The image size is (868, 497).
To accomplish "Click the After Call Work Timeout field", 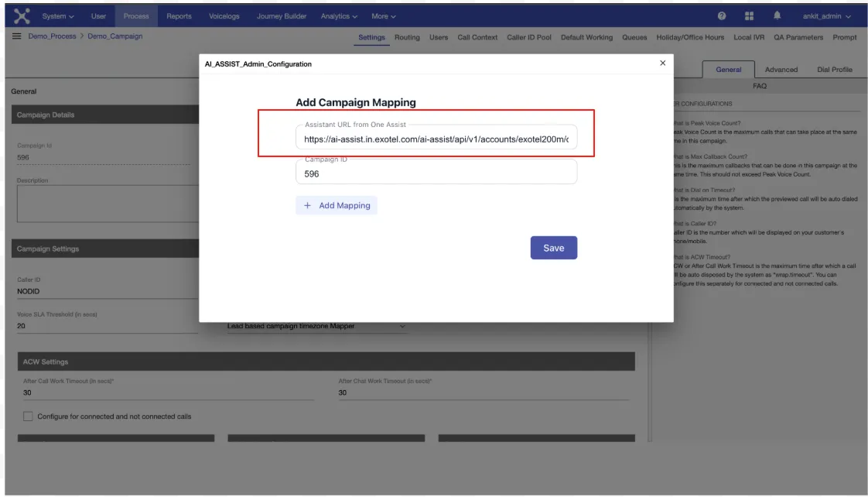I will [x=169, y=392].
